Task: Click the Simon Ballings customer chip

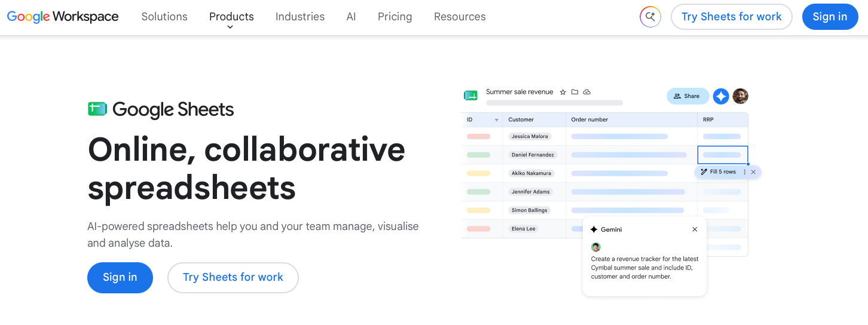Action: click(530, 210)
